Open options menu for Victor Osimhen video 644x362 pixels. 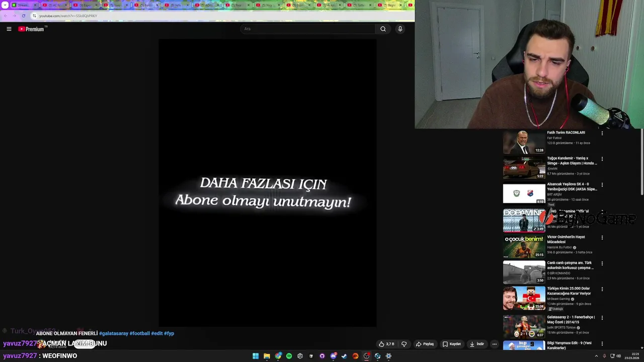coord(602,237)
